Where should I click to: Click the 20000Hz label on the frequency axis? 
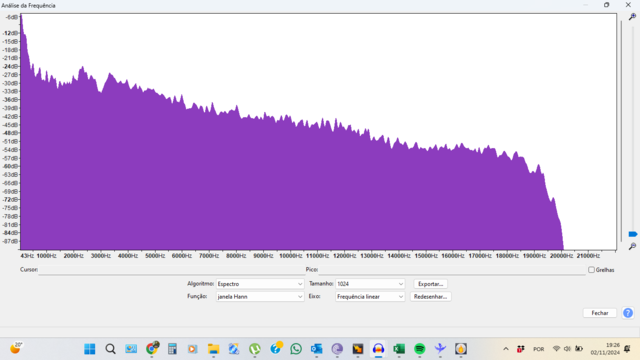(x=561, y=256)
